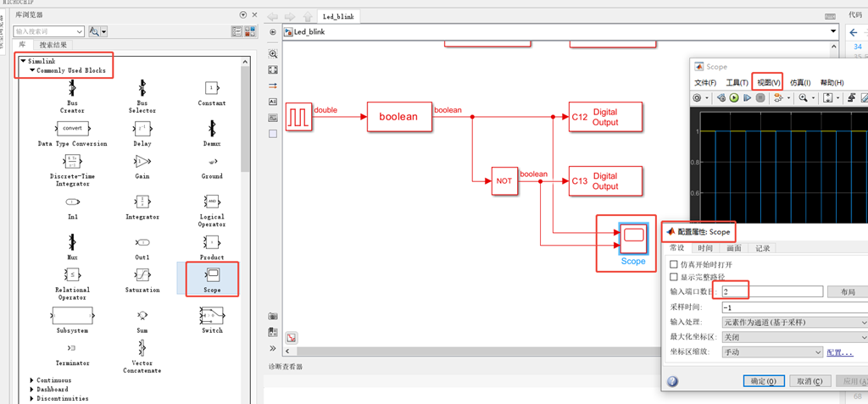
Task: Select the Scope block in library
Action: click(212, 279)
